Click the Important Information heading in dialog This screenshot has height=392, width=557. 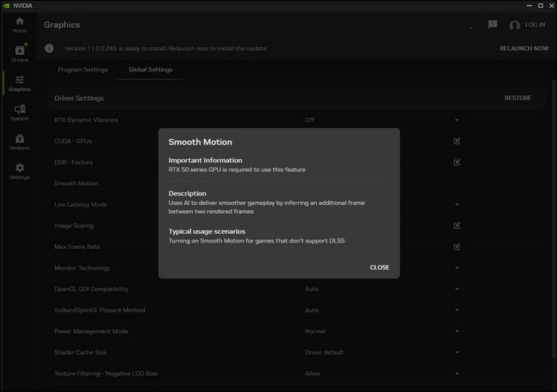coord(205,160)
